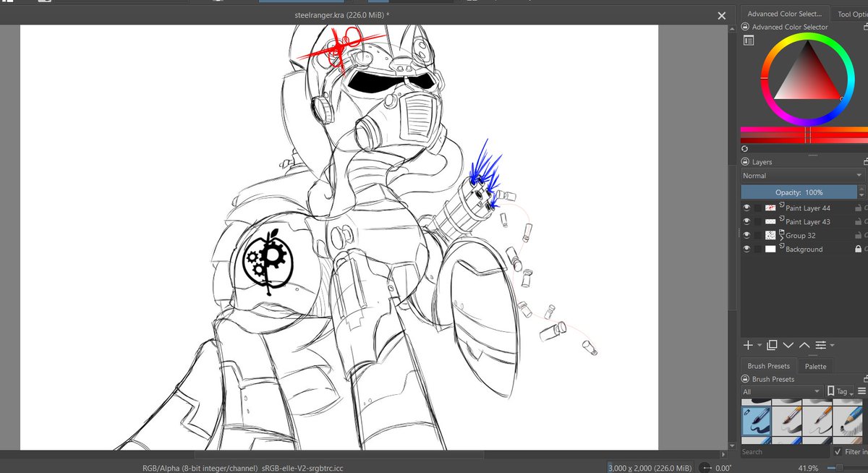Float the Layers docker icon
The image size is (868, 473).
coord(865,162)
